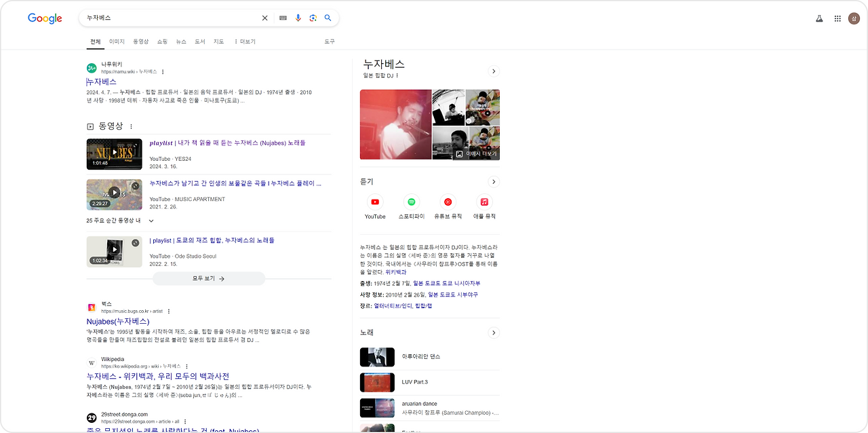Click 이미지 더보기 button
This screenshot has width=868, height=433.
[477, 154]
